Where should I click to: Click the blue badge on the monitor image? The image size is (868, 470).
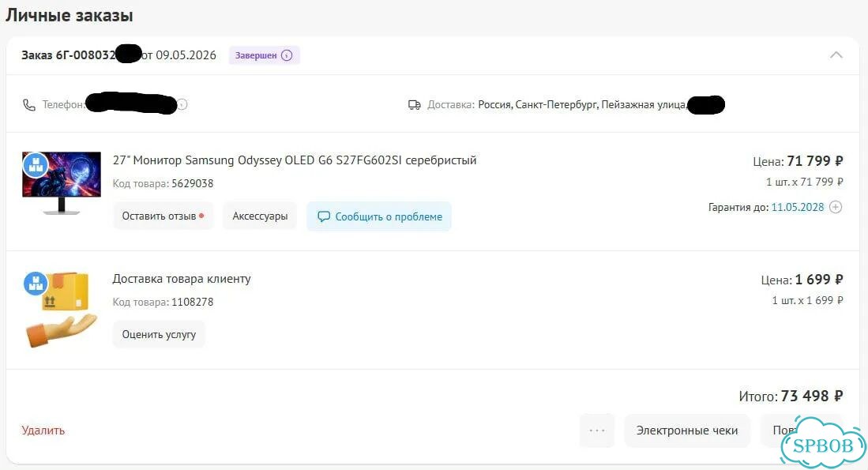click(36, 165)
